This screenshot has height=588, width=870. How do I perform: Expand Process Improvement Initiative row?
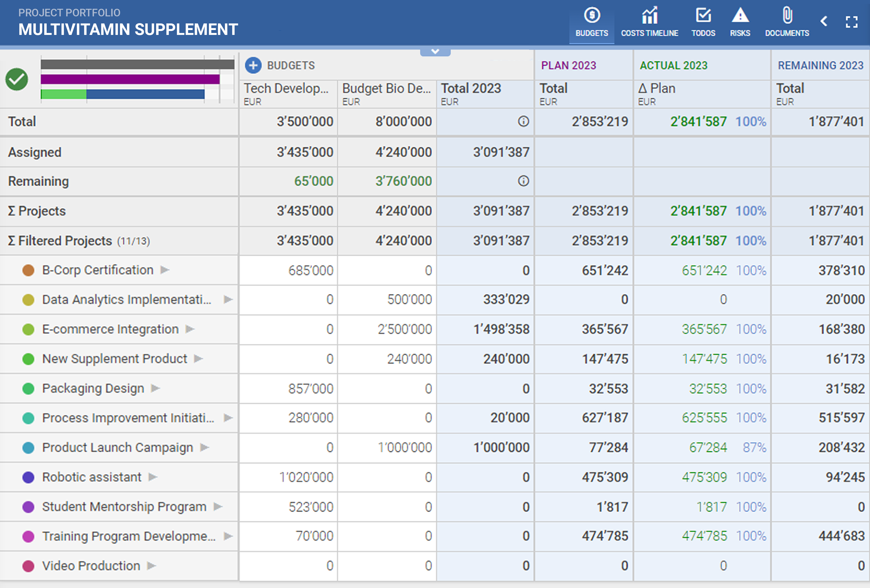(x=228, y=417)
